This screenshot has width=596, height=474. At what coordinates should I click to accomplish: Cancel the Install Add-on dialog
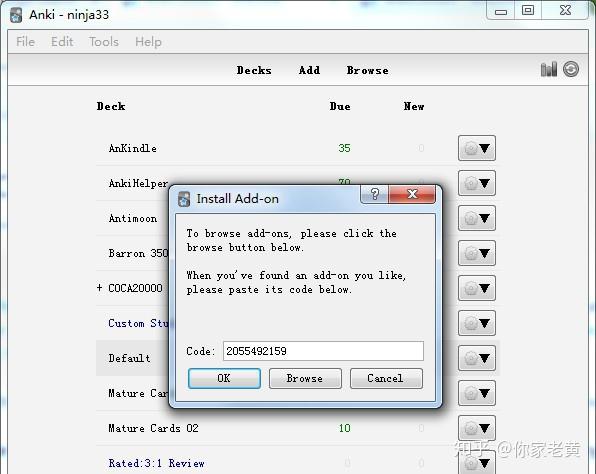[x=386, y=378]
